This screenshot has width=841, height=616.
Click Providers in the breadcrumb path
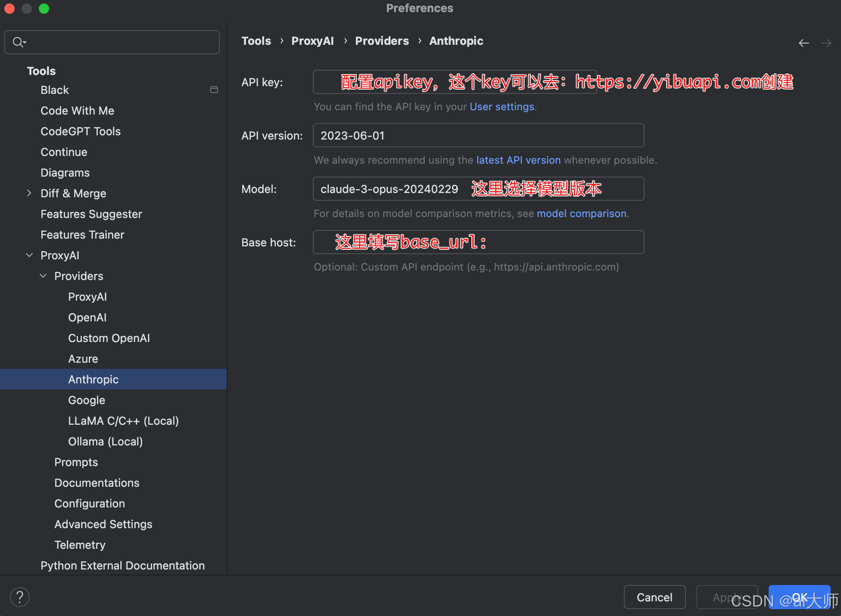coord(382,41)
